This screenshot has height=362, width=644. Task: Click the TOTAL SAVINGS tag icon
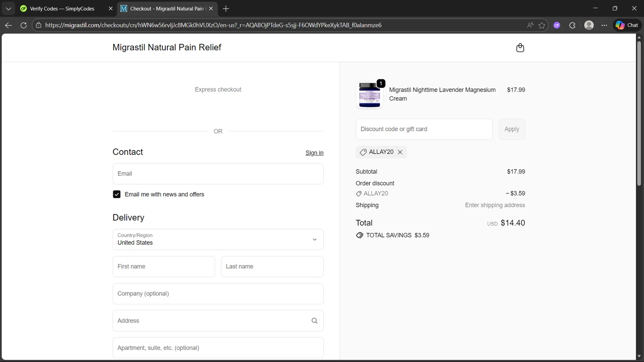point(360,235)
